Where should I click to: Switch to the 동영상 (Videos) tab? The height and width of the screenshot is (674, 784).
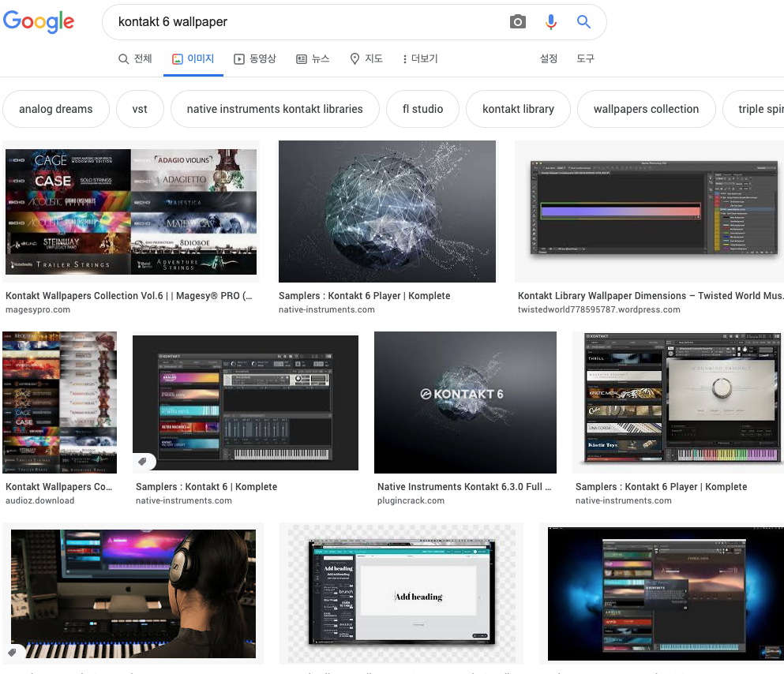point(254,59)
